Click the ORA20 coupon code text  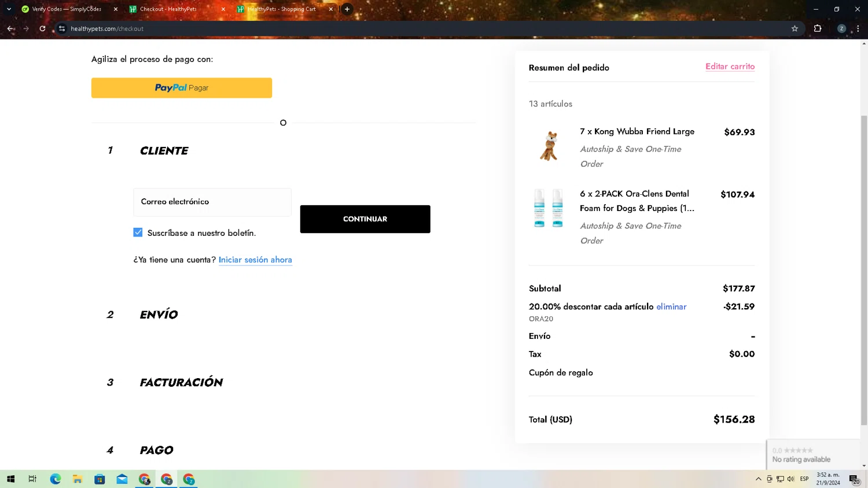[541, 319]
